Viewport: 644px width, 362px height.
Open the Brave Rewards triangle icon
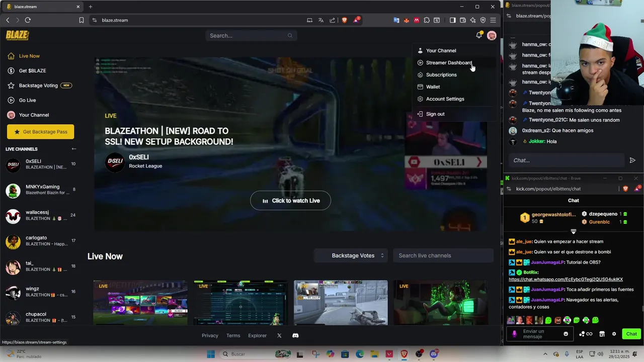click(356, 20)
